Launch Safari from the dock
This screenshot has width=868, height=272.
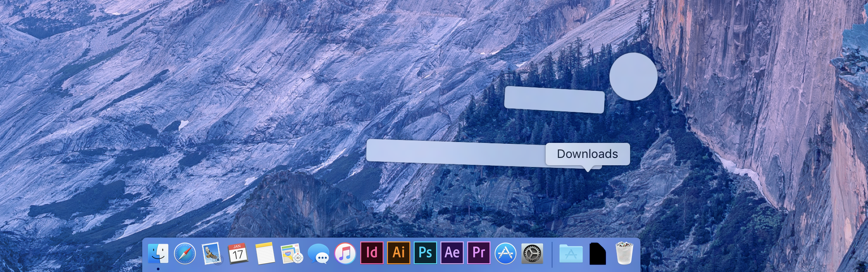tap(185, 253)
